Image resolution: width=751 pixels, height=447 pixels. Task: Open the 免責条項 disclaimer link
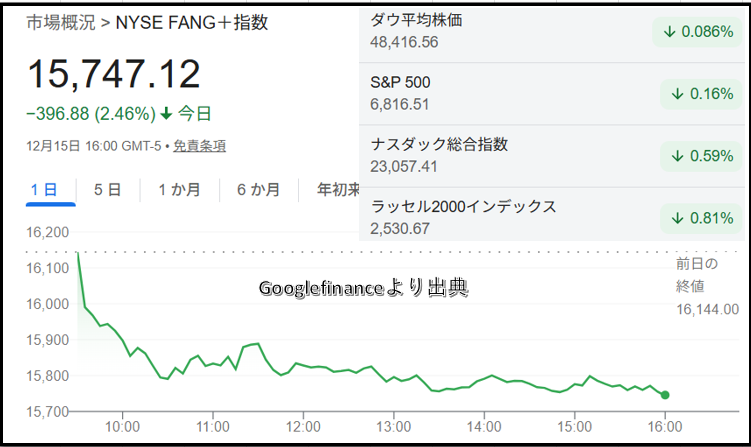tap(199, 146)
